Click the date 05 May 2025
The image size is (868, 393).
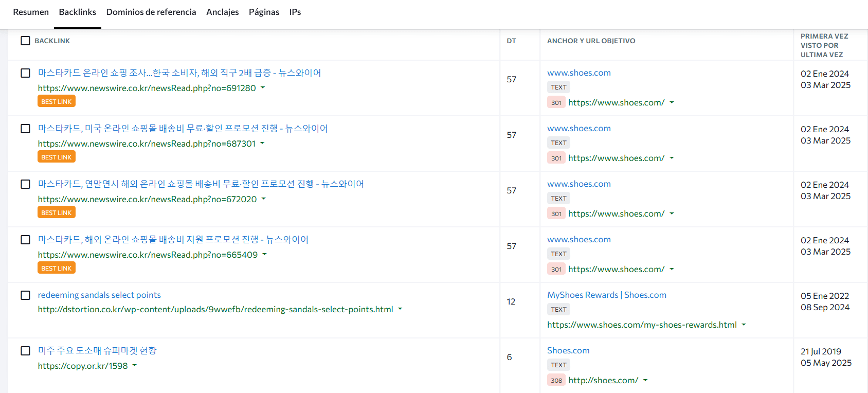826,363
